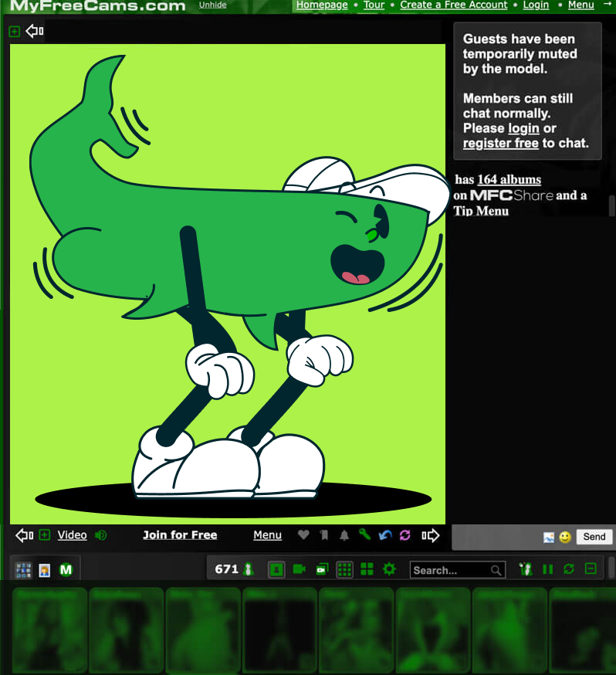Open the emoji smiley picker

tap(565, 537)
